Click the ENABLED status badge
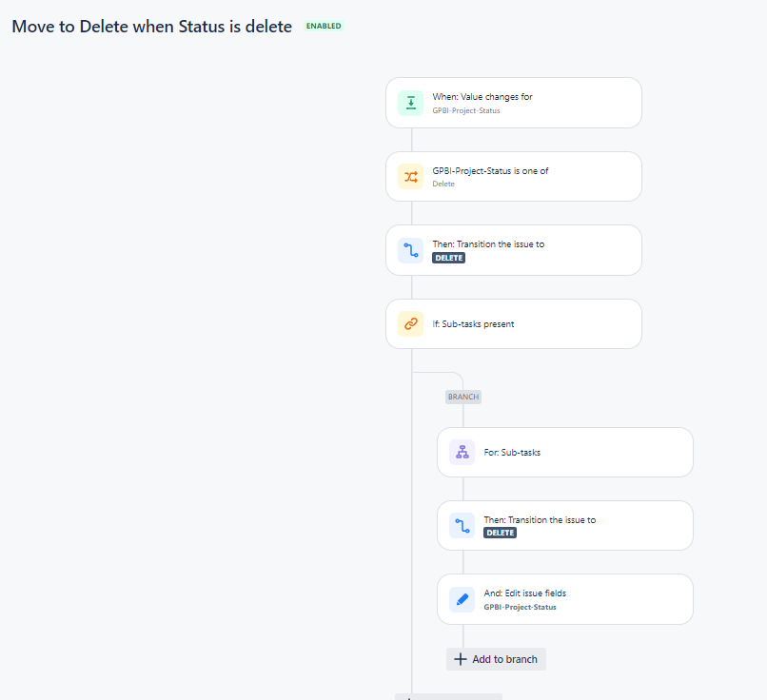The height and width of the screenshot is (700, 767). tap(324, 26)
